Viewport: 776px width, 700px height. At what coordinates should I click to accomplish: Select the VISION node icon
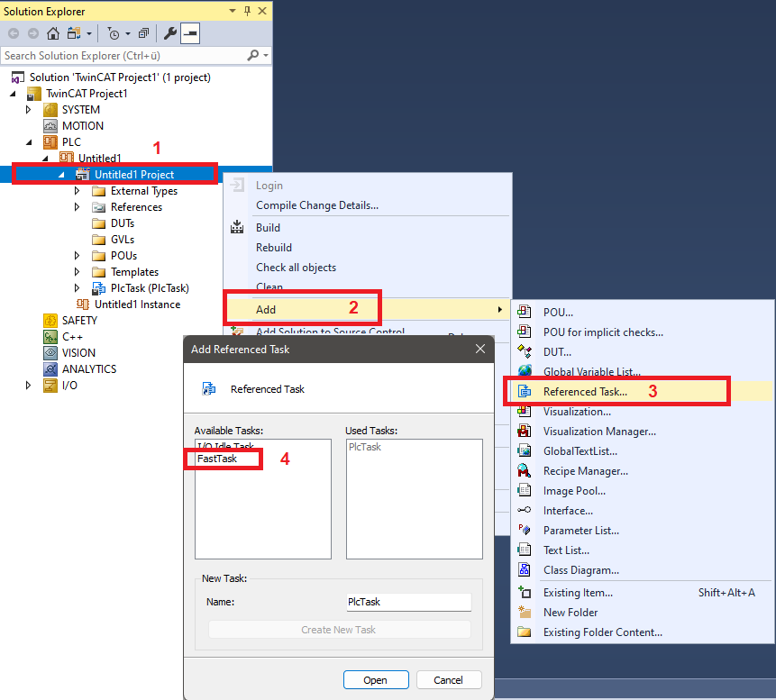pos(50,353)
